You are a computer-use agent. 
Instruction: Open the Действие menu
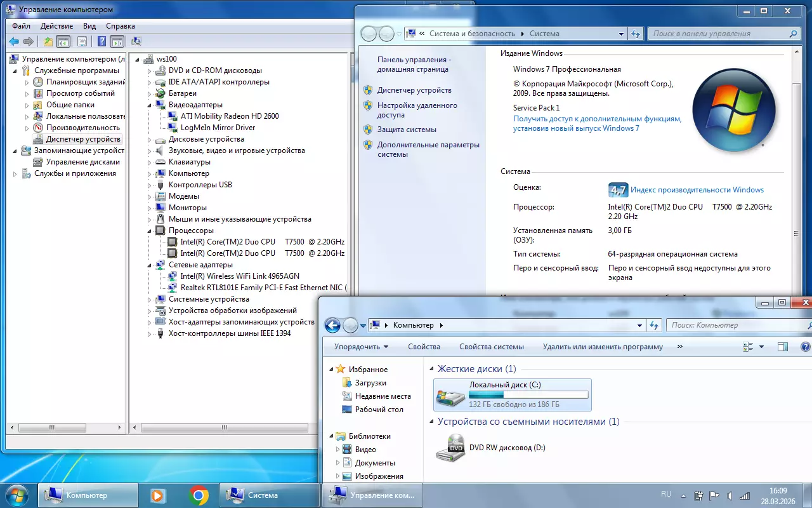(x=56, y=26)
